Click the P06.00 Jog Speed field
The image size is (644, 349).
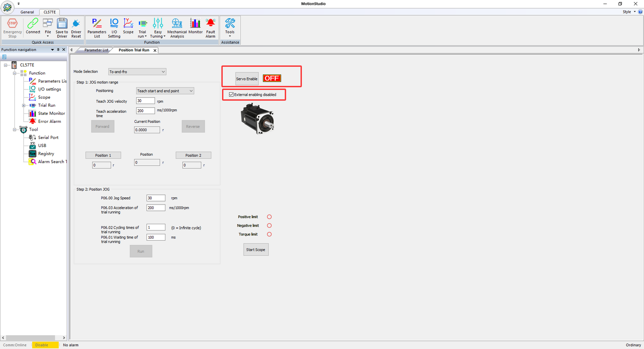pyautogui.click(x=156, y=198)
